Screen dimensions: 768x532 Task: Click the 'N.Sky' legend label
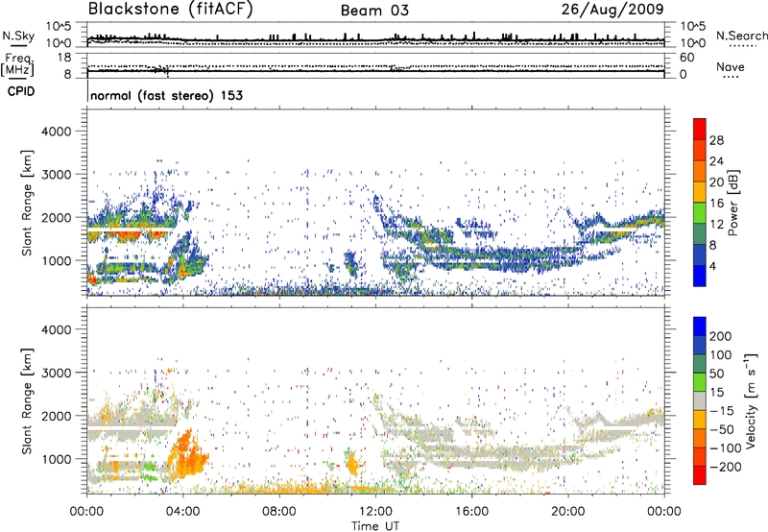(x=18, y=36)
